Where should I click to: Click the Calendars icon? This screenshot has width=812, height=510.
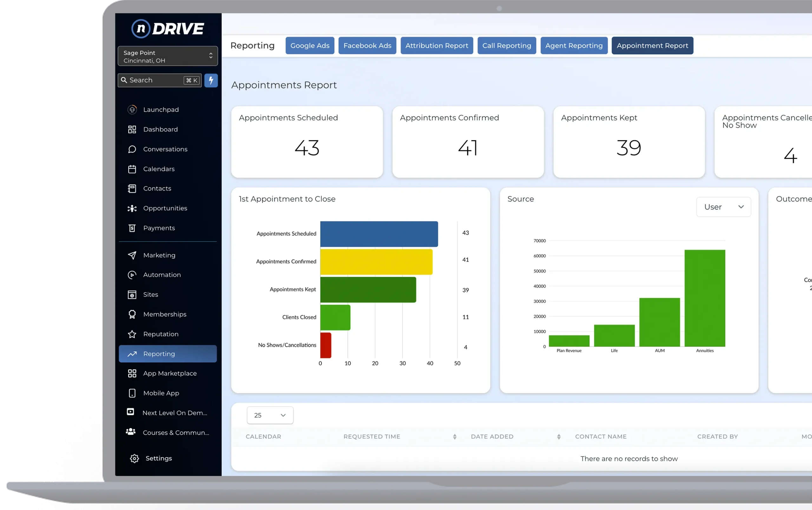click(132, 169)
